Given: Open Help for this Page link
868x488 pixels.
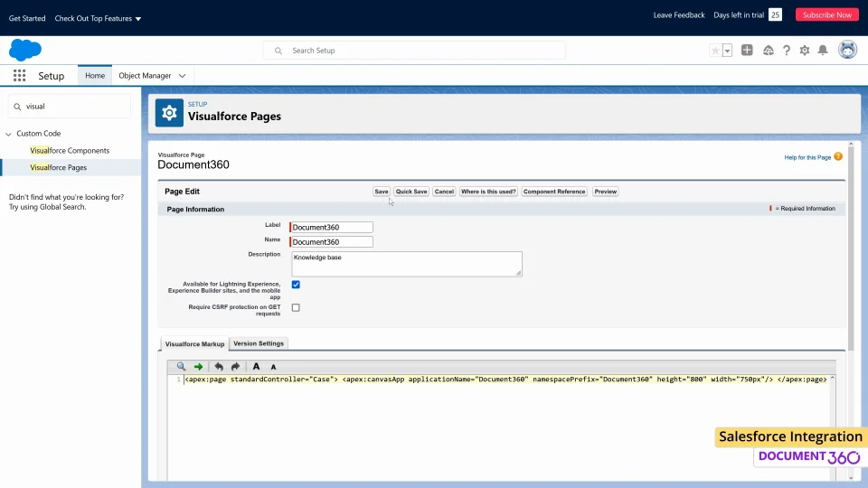Looking at the screenshot, I should pyautogui.click(x=807, y=157).
